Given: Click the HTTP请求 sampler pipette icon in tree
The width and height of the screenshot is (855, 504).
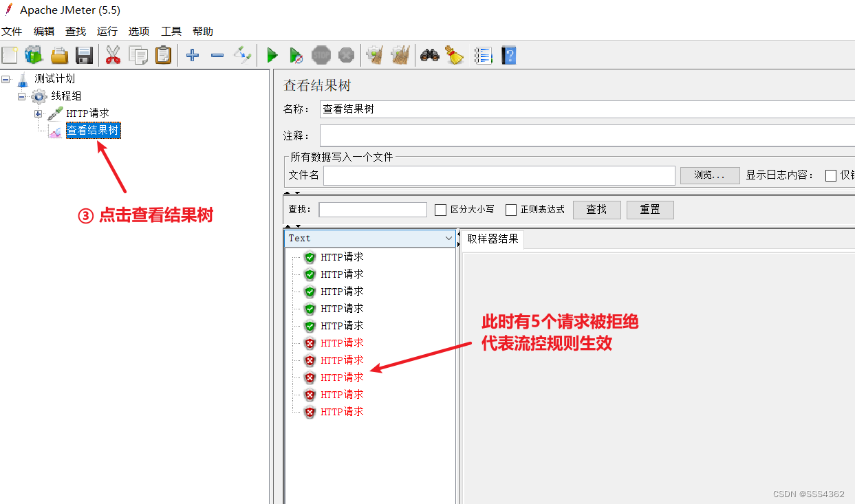Looking at the screenshot, I should tap(55, 113).
